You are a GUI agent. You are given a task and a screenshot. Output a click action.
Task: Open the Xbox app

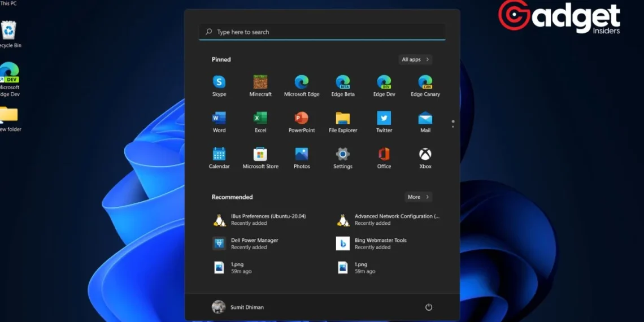pos(425,155)
